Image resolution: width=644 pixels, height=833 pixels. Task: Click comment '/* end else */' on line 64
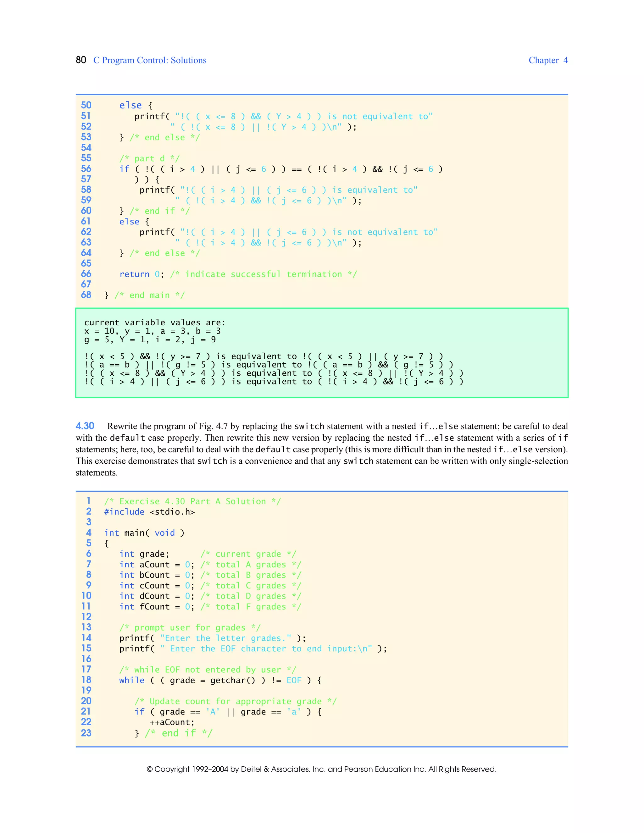point(164,253)
